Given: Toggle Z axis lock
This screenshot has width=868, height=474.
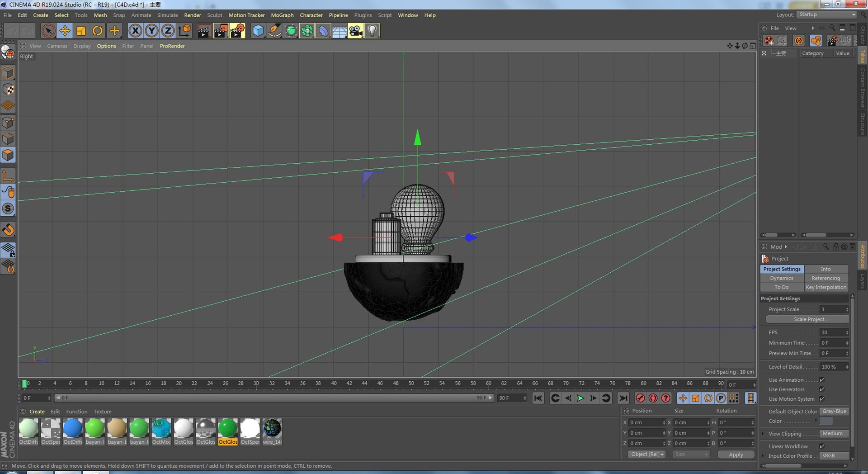Looking at the screenshot, I should [168, 31].
